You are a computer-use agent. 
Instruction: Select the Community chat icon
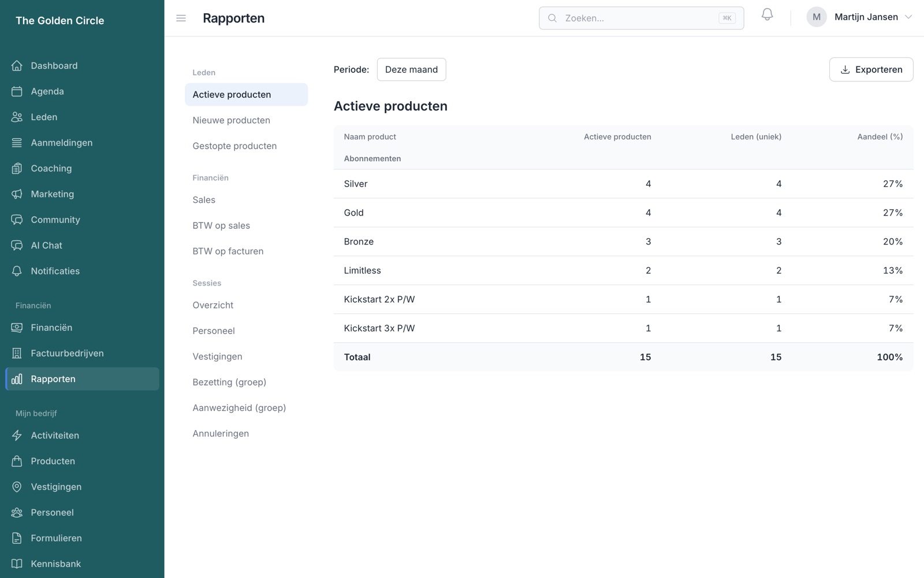(x=17, y=220)
